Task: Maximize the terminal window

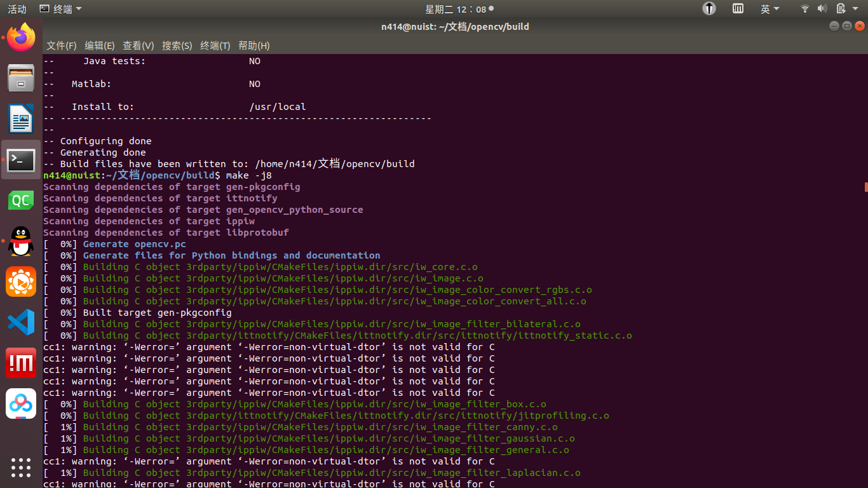Action: pos(847,26)
